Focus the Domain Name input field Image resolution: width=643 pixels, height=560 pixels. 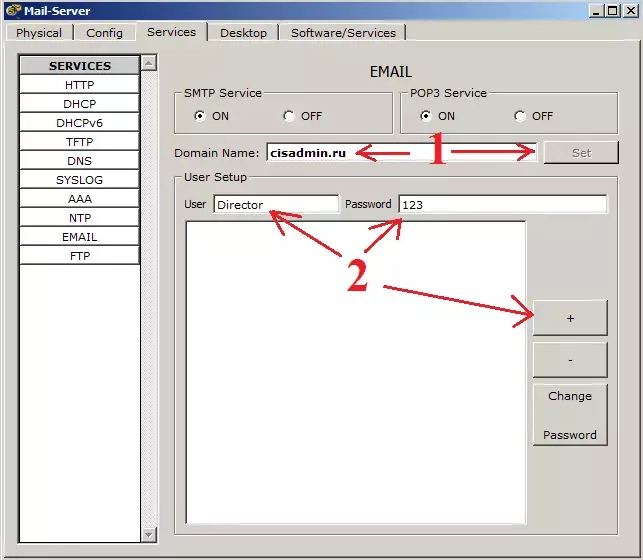[x=401, y=153]
